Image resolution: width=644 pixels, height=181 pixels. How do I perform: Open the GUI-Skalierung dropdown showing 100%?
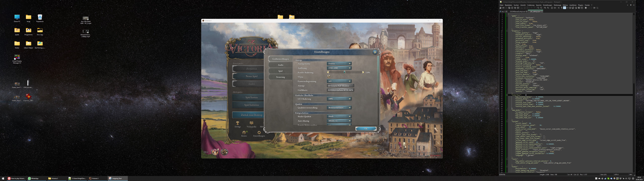339,99
